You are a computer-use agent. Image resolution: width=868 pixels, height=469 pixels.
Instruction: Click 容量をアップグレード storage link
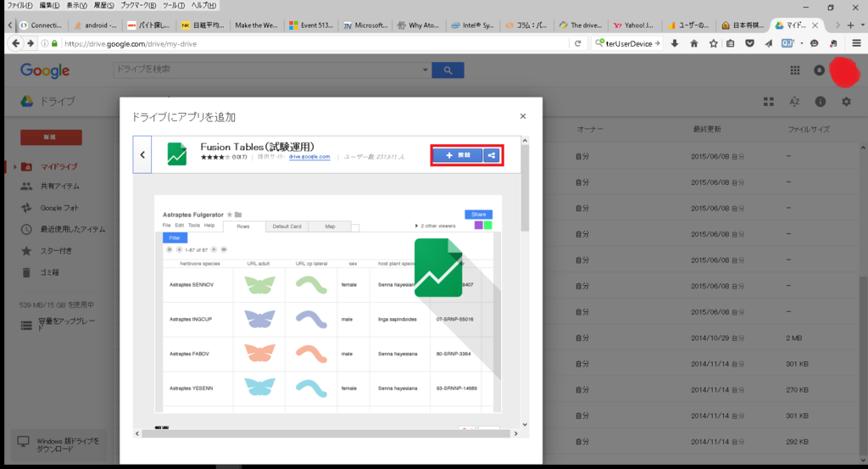[66, 325]
